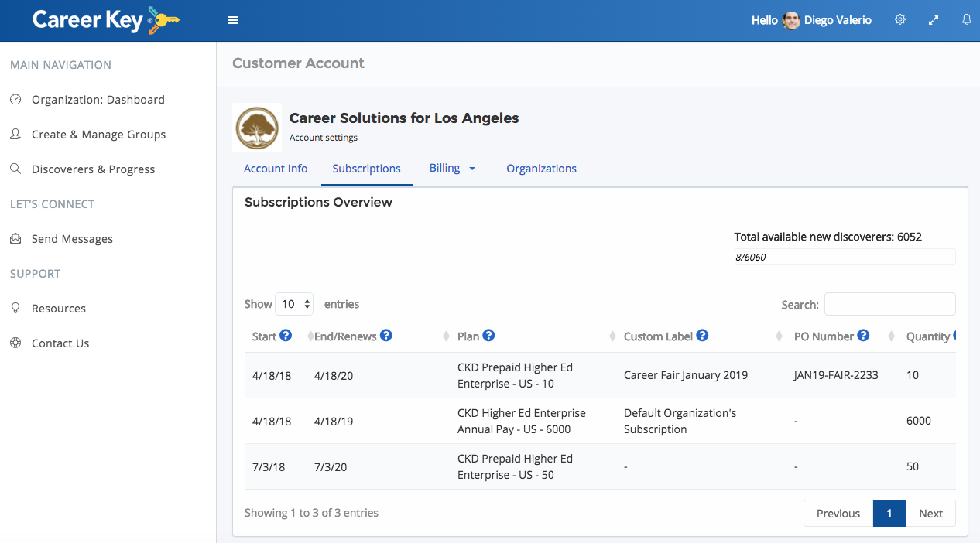Toggle the hamburger sidebar menu
Screen dimensions: 980x543
click(233, 21)
